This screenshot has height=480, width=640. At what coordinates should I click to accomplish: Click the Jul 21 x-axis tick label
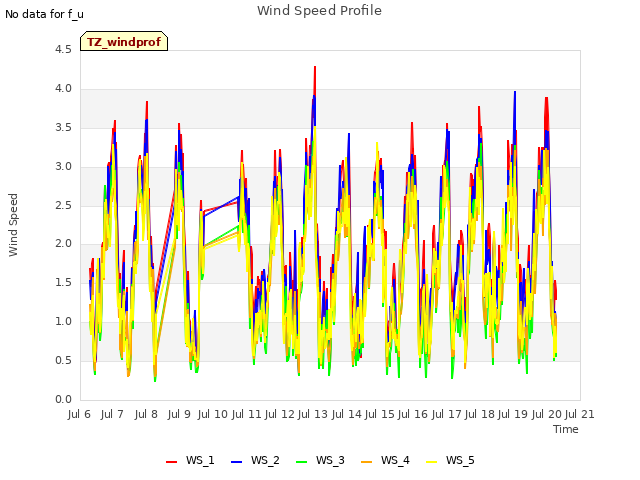coord(579,414)
